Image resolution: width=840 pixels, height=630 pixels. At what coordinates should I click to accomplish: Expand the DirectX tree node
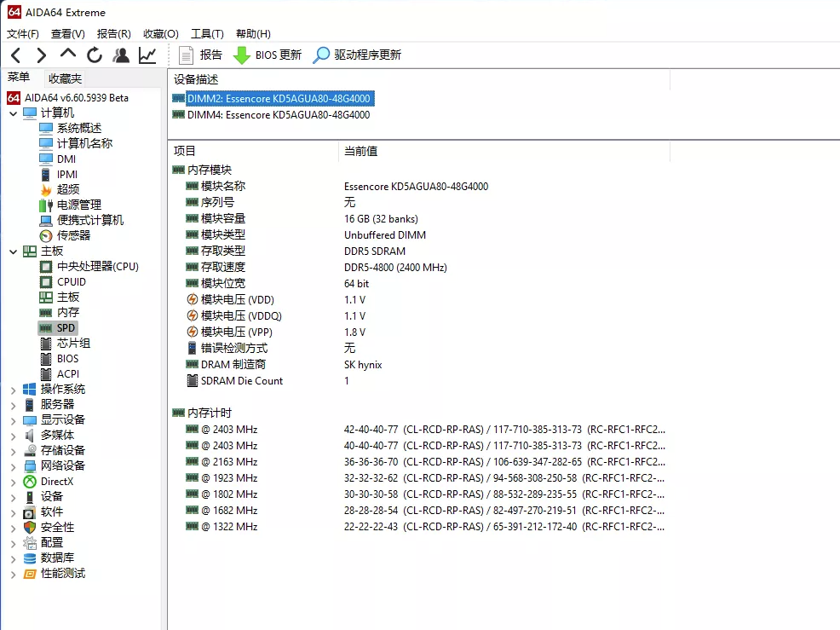tap(14, 482)
